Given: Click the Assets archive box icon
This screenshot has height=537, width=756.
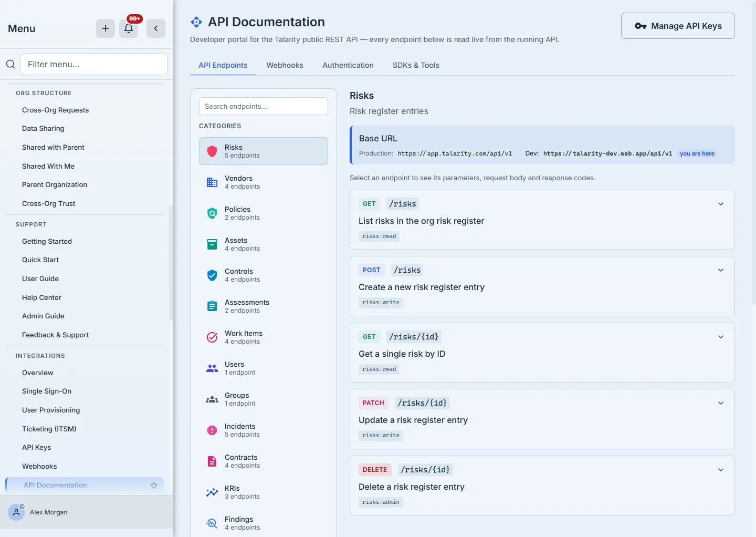Looking at the screenshot, I should [x=212, y=244].
